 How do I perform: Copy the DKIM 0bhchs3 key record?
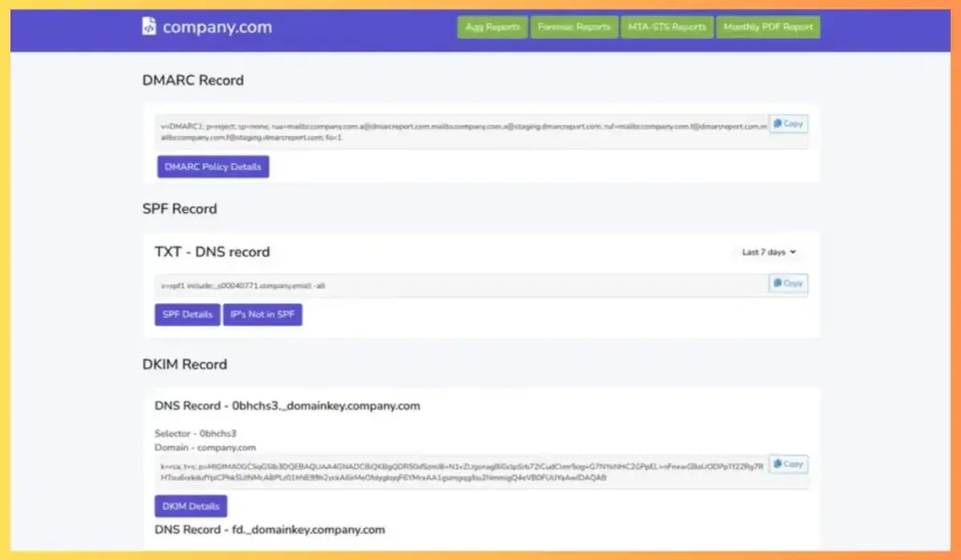pos(788,463)
